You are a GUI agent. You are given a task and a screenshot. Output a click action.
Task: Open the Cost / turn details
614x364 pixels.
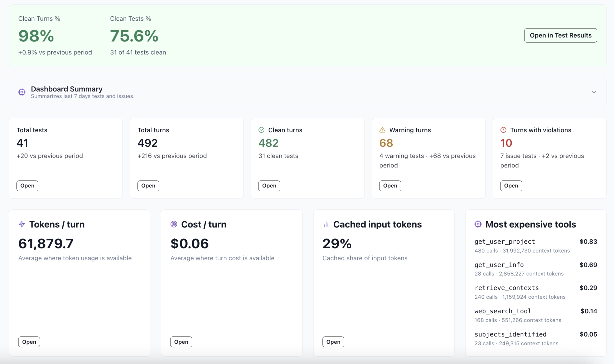(181, 342)
